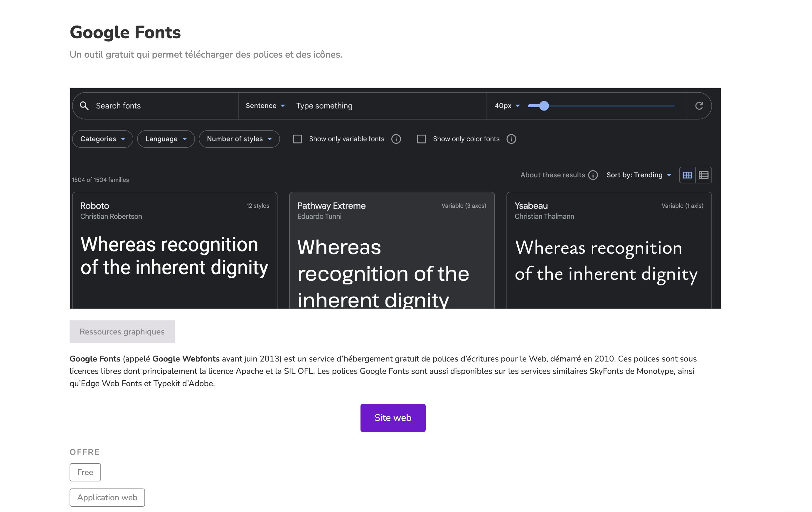Open the Roboto font card
Viewport: 812px width, 512px height.
coord(174,250)
